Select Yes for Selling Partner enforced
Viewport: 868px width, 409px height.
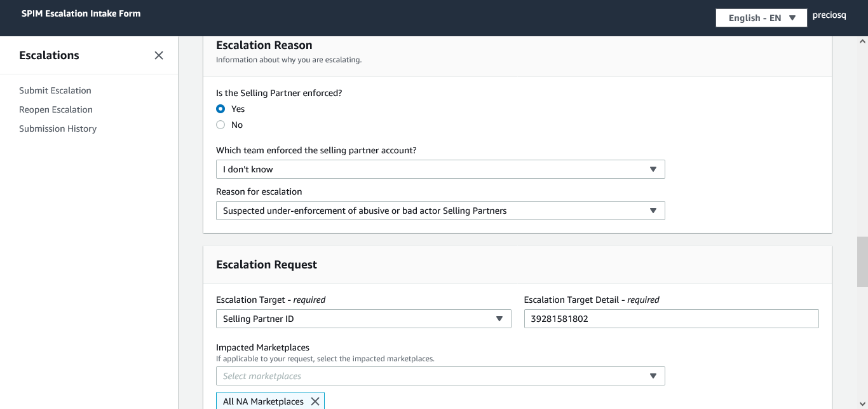pyautogui.click(x=220, y=109)
